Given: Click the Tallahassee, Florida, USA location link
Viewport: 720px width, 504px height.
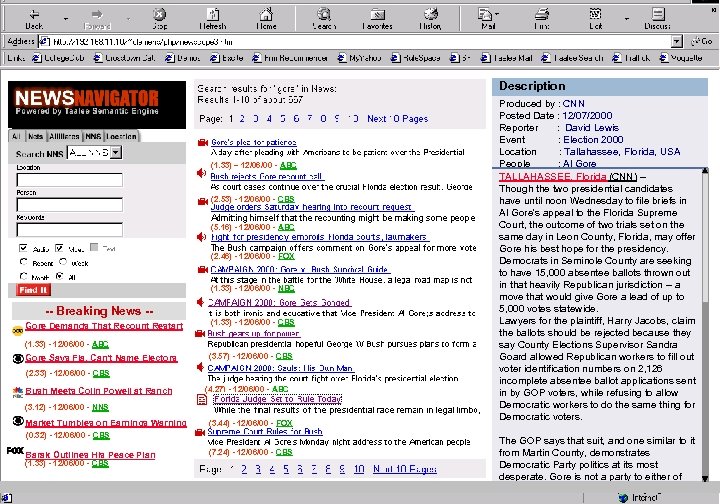Looking at the screenshot, I should pyautogui.click(x=622, y=151).
